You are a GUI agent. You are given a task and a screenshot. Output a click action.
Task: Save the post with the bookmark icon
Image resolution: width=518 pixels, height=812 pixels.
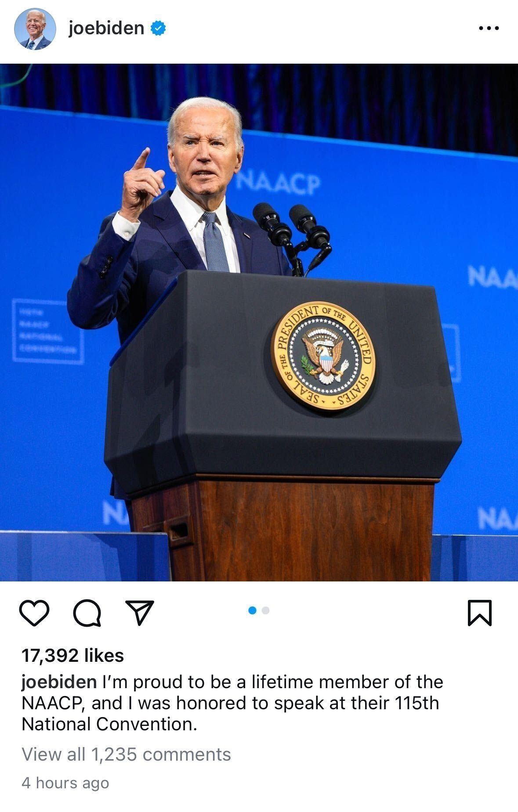480,613
